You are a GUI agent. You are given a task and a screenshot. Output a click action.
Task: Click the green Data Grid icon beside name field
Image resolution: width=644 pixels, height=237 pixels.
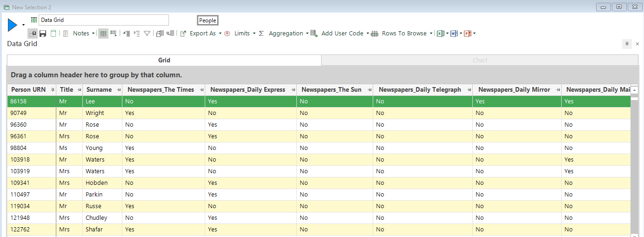pyautogui.click(x=34, y=20)
